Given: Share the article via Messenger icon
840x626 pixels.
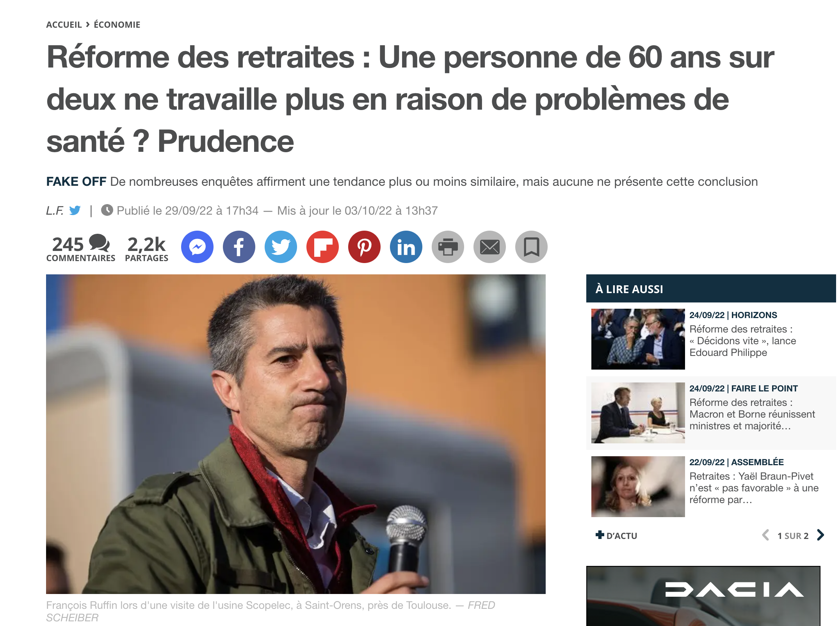Looking at the screenshot, I should coord(197,247).
